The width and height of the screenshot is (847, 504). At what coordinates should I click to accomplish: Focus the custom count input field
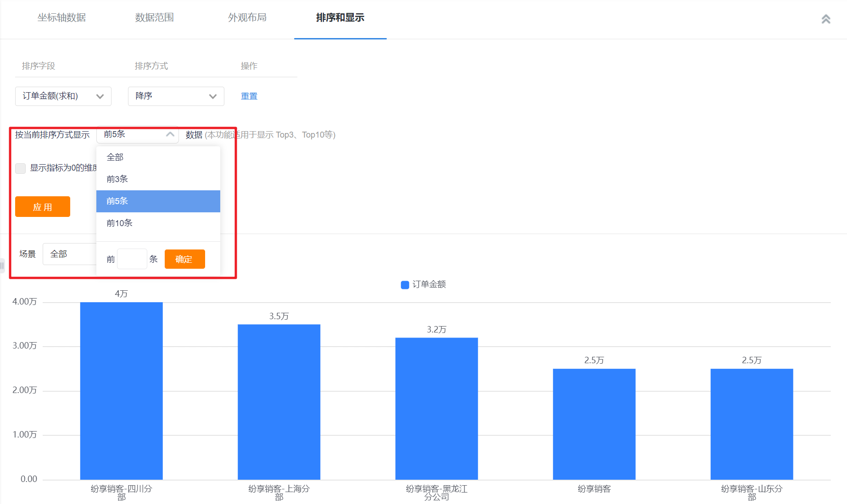pos(132,259)
